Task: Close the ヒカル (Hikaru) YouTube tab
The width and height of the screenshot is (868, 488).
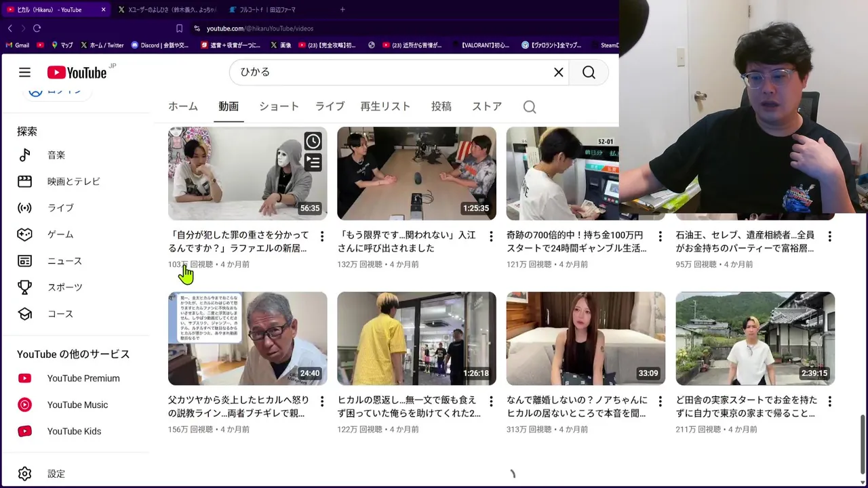Action: 103,9
